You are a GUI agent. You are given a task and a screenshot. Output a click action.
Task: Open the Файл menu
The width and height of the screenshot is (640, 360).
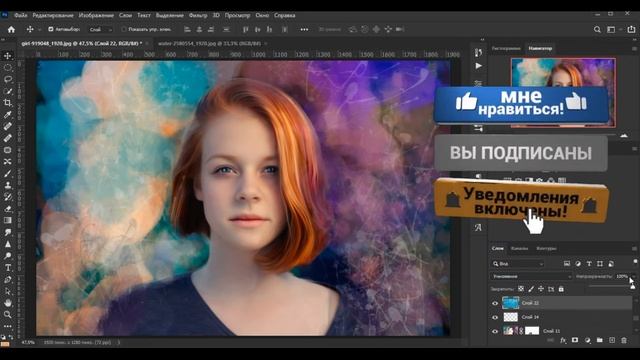coord(20,15)
